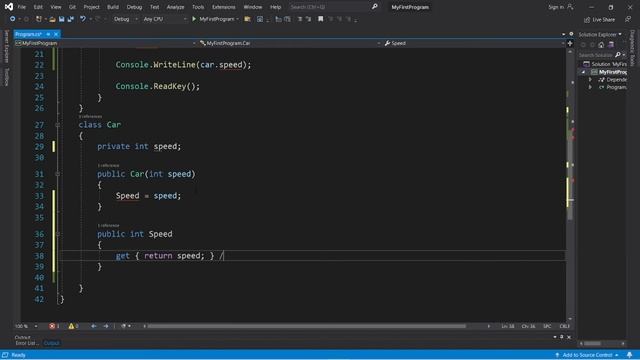Collapse the Car constructor code region

58,174
